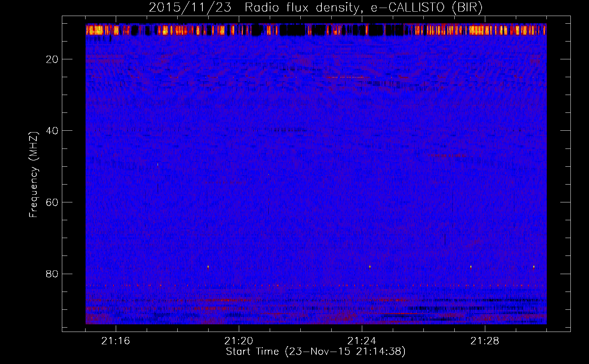Click the 20 MHz frequency tick label

click(x=52, y=59)
